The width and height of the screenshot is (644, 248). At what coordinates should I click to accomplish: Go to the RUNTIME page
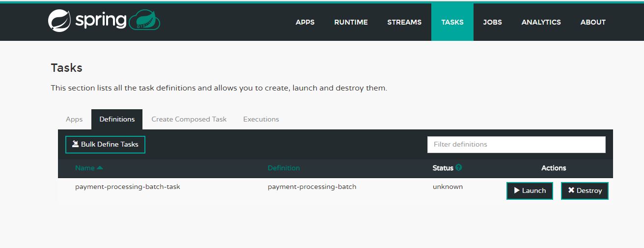coord(351,22)
